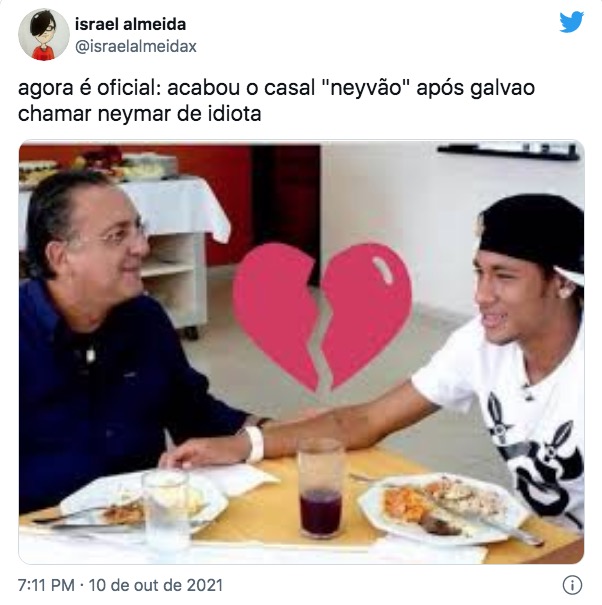Click the glass of dark juice
The height and width of the screenshot is (605, 602).
pyautogui.click(x=320, y=488)
